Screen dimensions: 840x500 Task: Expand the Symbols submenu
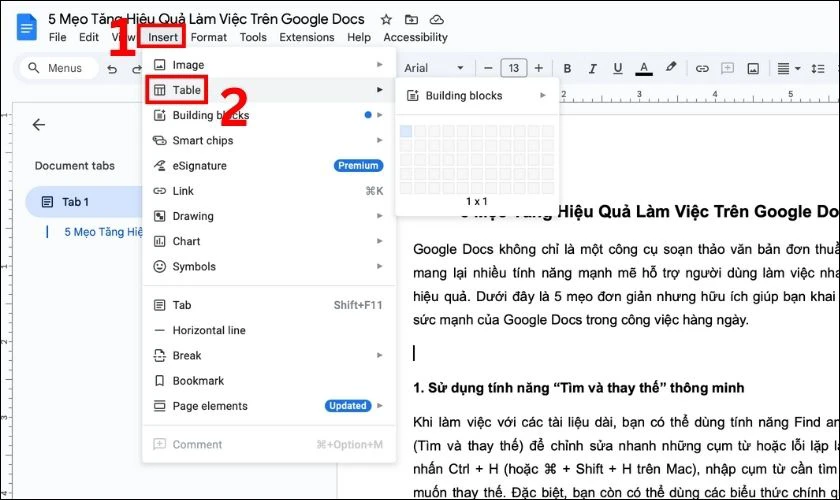click(269, 266)
